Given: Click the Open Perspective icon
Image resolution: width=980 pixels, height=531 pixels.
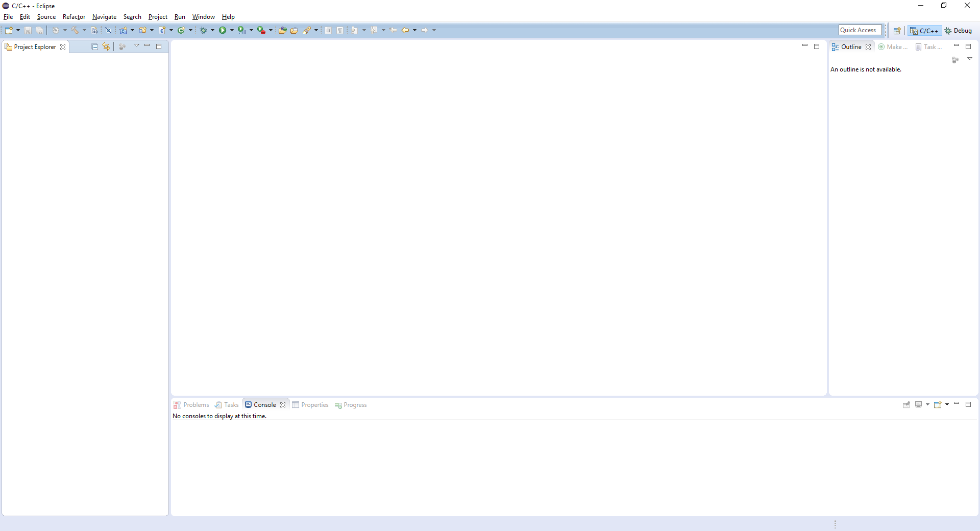Looking at the screenshot, I should coord(897,31).
